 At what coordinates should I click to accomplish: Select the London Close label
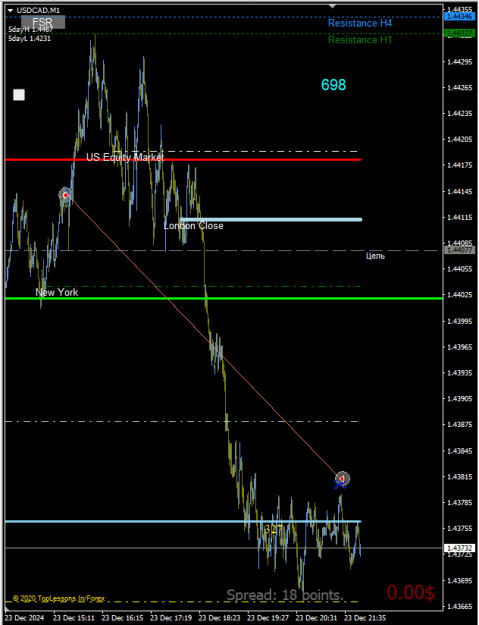click(193, 226)
